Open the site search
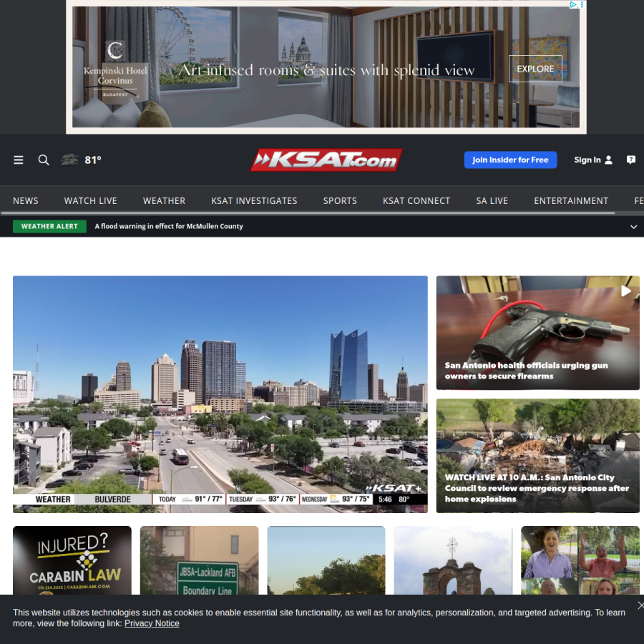The width and height of the screenshot is (644, 644). tap(44, 160)
